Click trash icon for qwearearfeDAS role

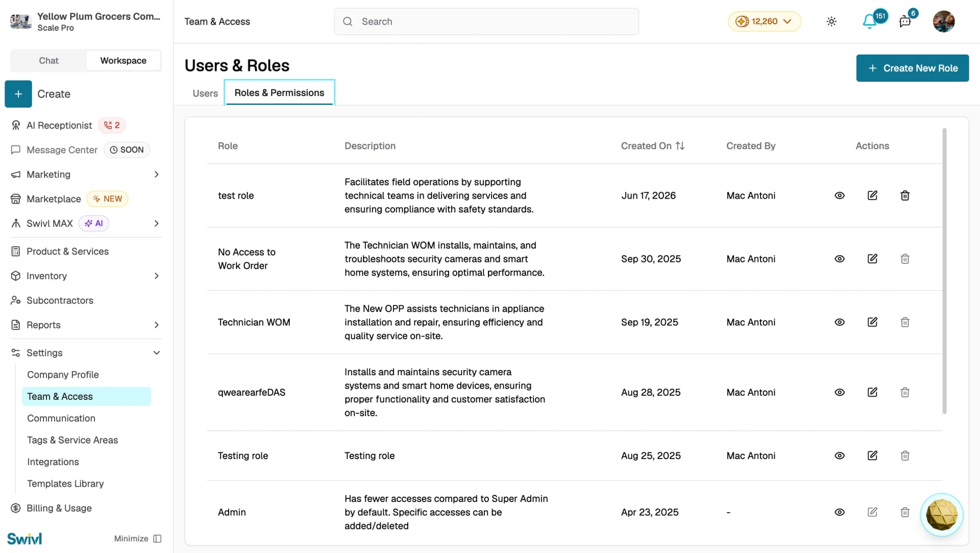pos(905,392)
